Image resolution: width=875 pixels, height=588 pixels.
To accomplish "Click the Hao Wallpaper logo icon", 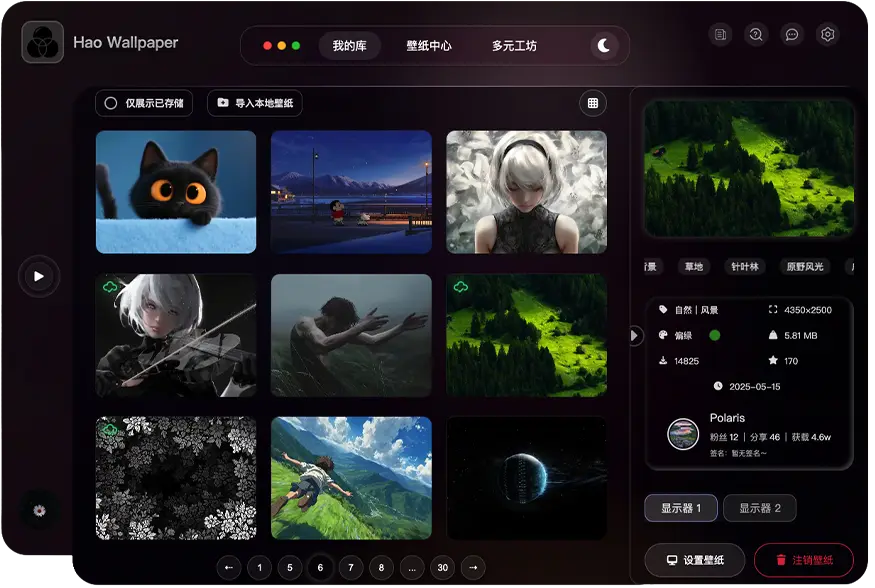I will [x=42, y=43].
